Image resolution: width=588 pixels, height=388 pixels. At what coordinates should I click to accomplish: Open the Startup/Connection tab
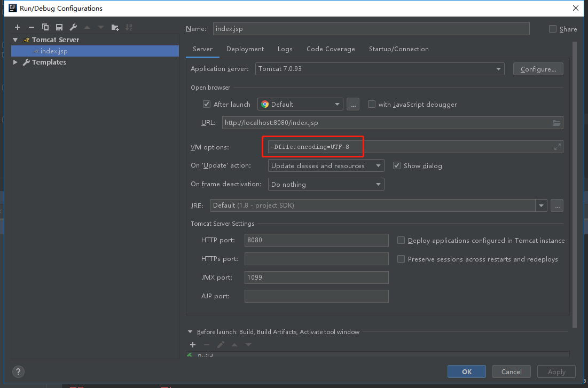point(398,49)
